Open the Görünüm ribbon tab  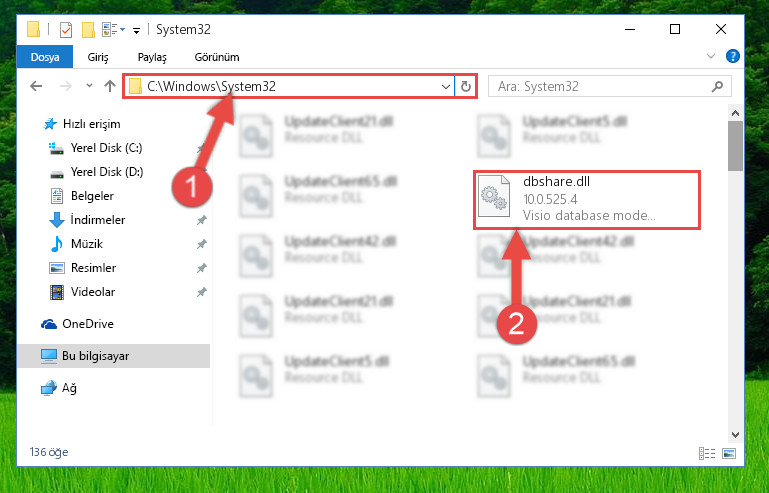coord(217,57)
